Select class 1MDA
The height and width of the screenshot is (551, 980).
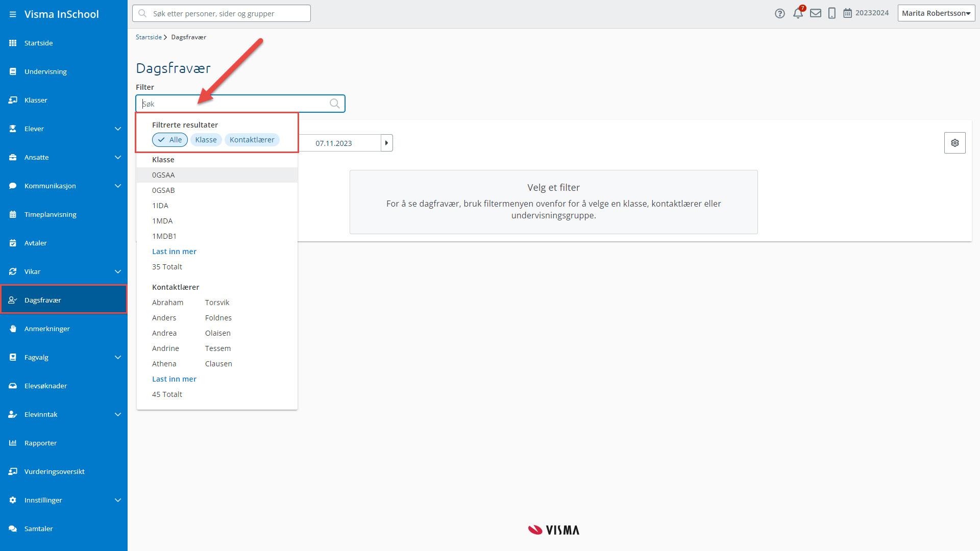coord(217,221)
